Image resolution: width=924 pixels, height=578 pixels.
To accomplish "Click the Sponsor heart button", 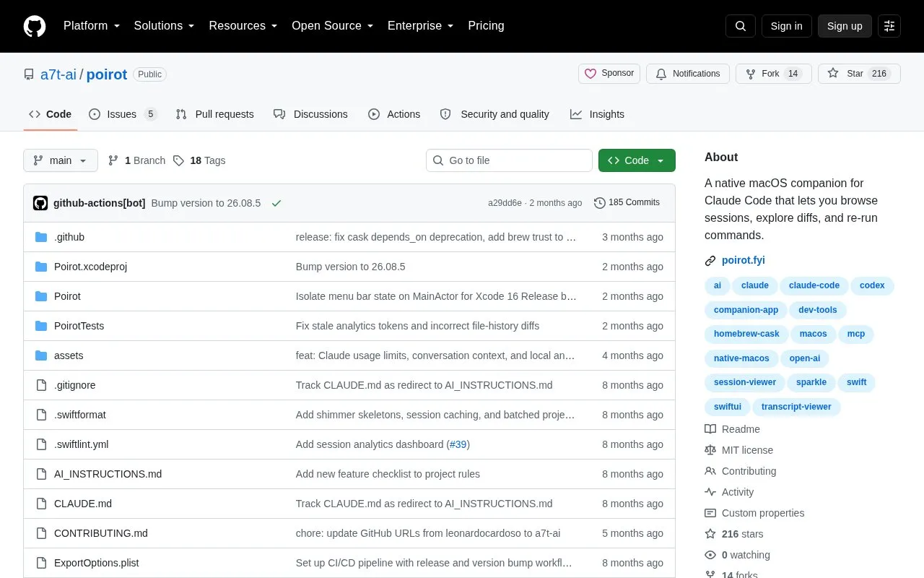I will (x=609, y=74).
